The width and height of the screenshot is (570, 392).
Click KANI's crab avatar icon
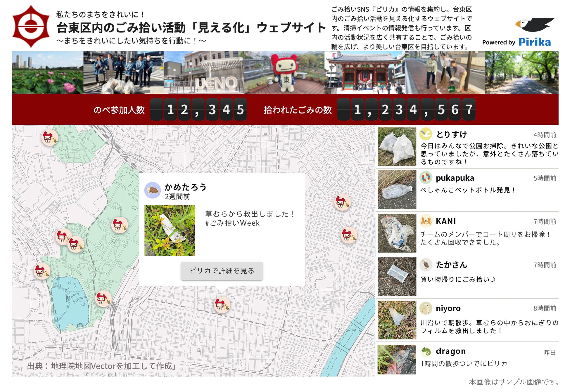pyautogui.click(x=426, y=221)
